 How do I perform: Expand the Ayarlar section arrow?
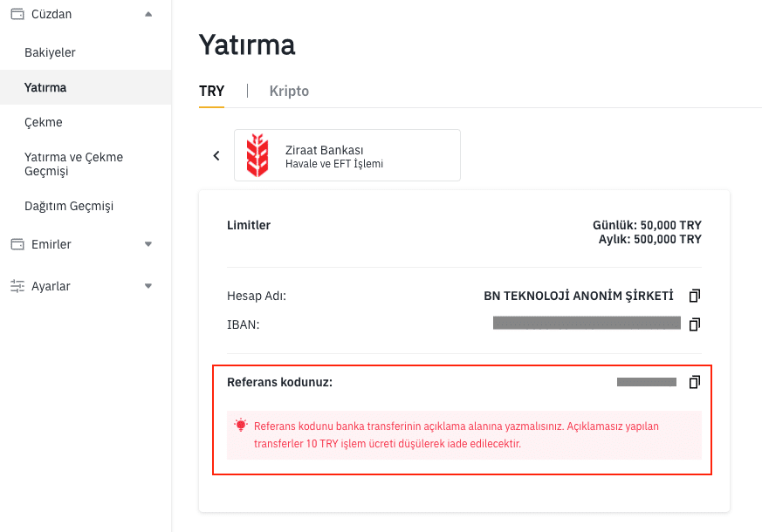pyautogui.click(x=148, y=286)
